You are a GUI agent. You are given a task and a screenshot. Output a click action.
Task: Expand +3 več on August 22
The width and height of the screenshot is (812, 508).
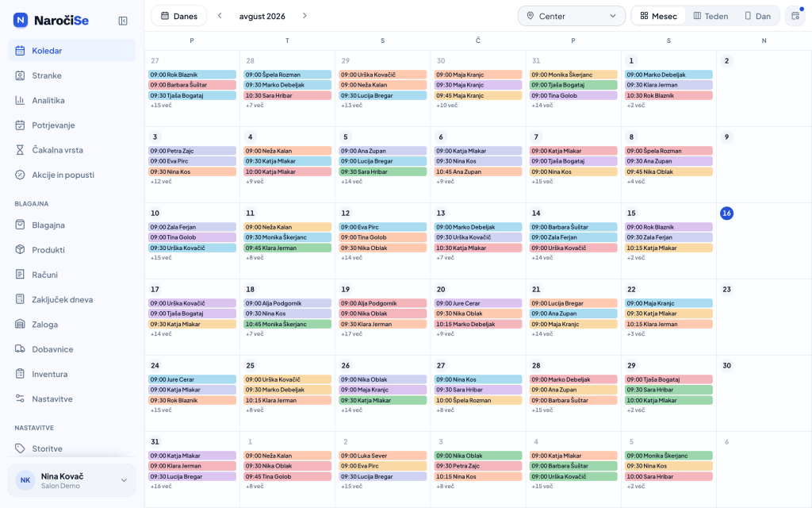(636, 334)
